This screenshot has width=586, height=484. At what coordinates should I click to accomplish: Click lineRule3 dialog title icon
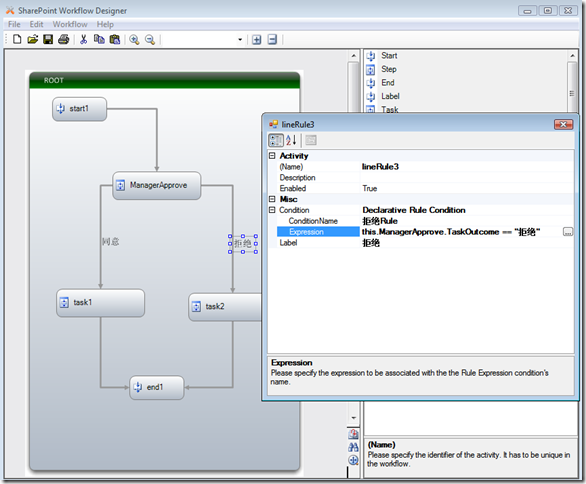pyautogui.click(x=274, y=124)
